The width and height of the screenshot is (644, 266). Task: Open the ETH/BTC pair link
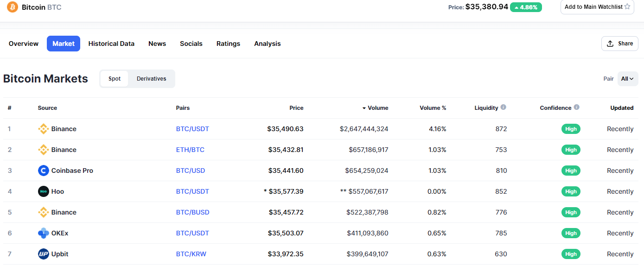pos(190,150)
